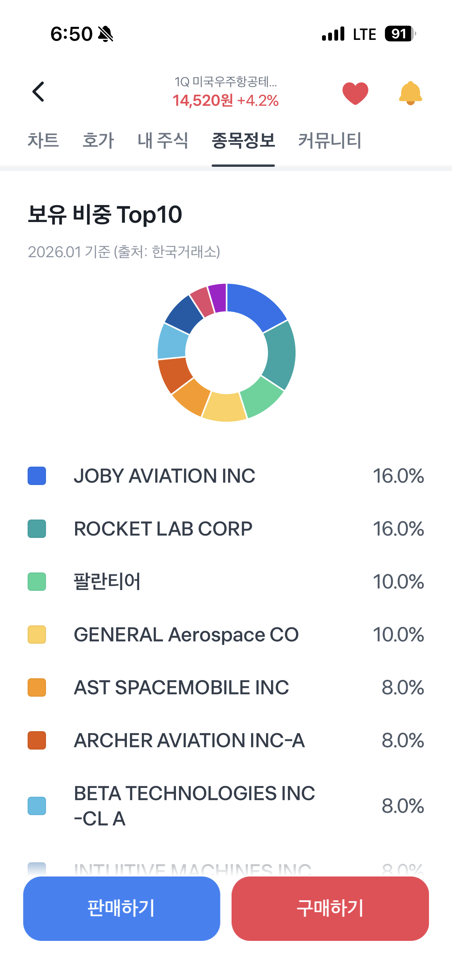Click the blue JOBY AVIATION color swatch
The width and height of the screenshot is (452, 980).
coord(37,476)
